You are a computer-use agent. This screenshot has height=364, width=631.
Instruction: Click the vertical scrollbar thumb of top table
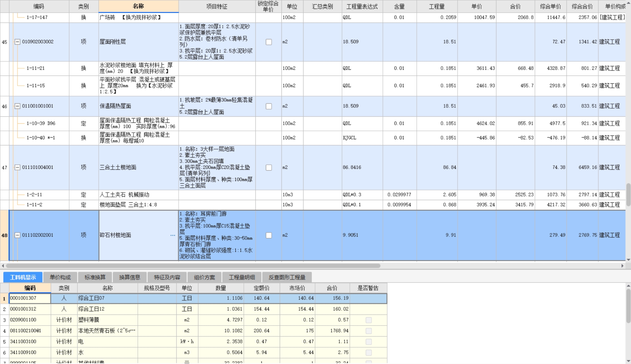628,195
